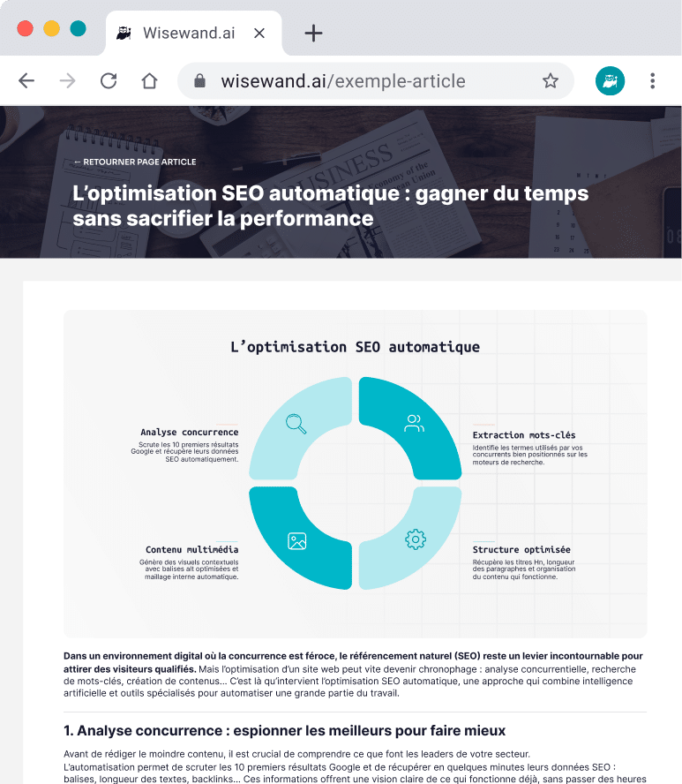This screenshot has width=682, height=784.
Task: Click the browser forward arrow
Action: coord(68,81)
